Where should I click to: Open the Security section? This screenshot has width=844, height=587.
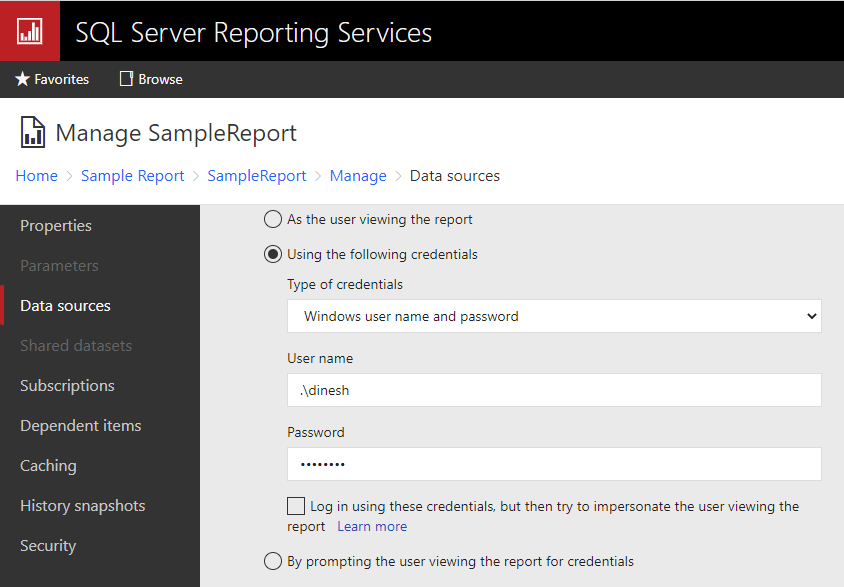pyautogui.click(x=48, y=546)
